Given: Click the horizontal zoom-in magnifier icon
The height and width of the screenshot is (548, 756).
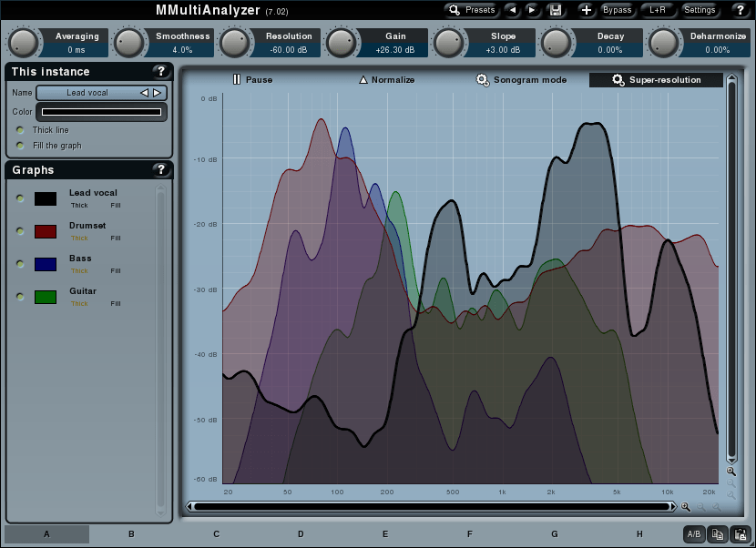Looking at the screenshot, I should pos(686,506).
